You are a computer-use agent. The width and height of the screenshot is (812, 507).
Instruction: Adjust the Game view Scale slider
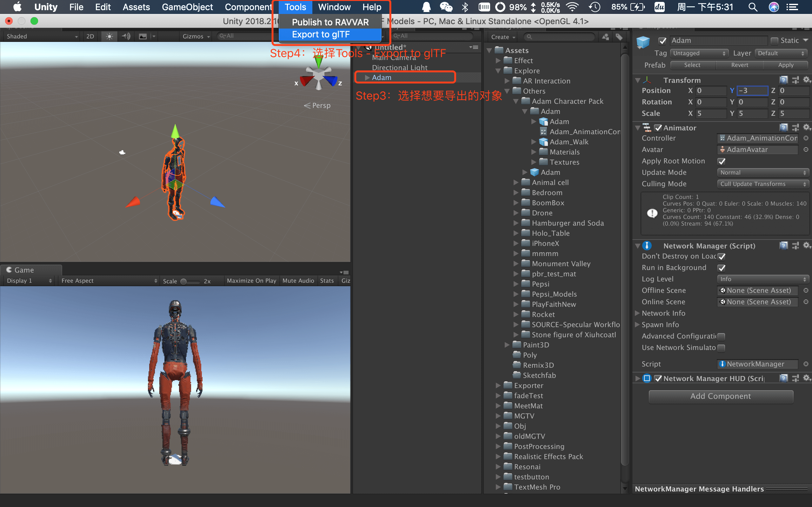click(183, 281)
